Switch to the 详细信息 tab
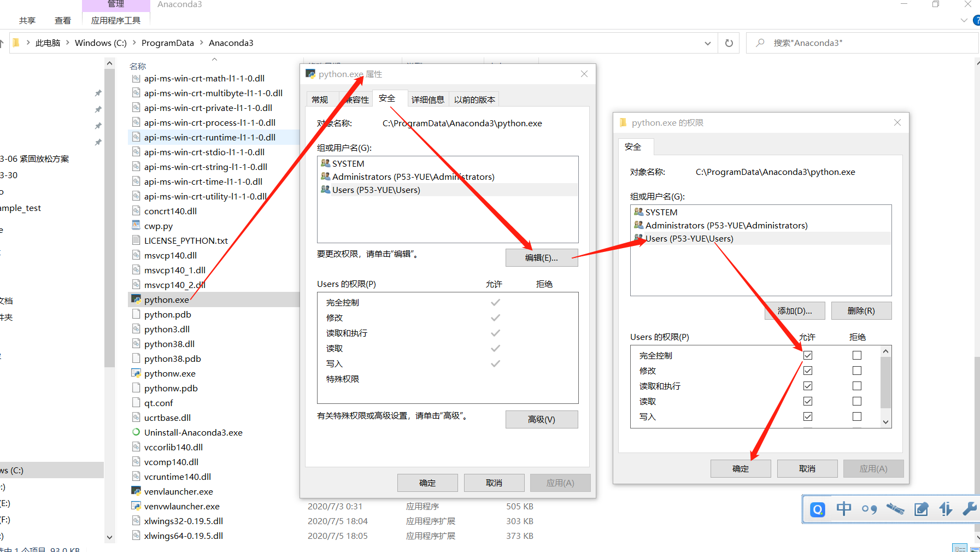980x552 pixels. coord(428,99)
